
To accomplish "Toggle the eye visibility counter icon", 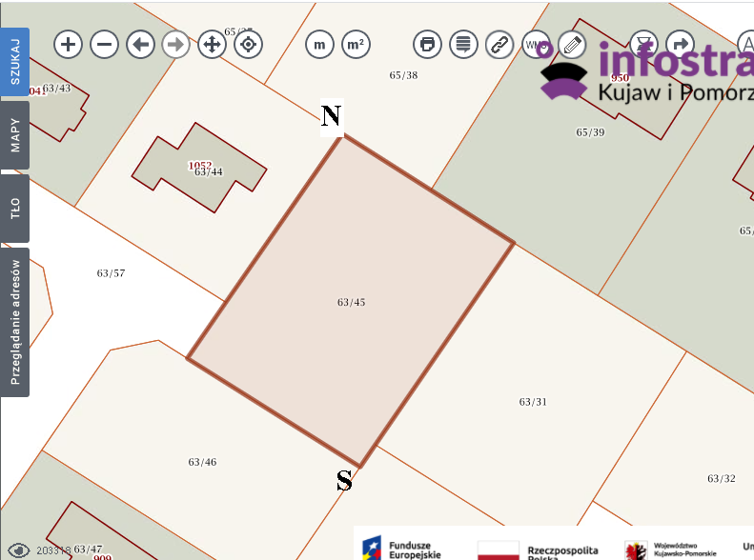I will tap(18, 550).
